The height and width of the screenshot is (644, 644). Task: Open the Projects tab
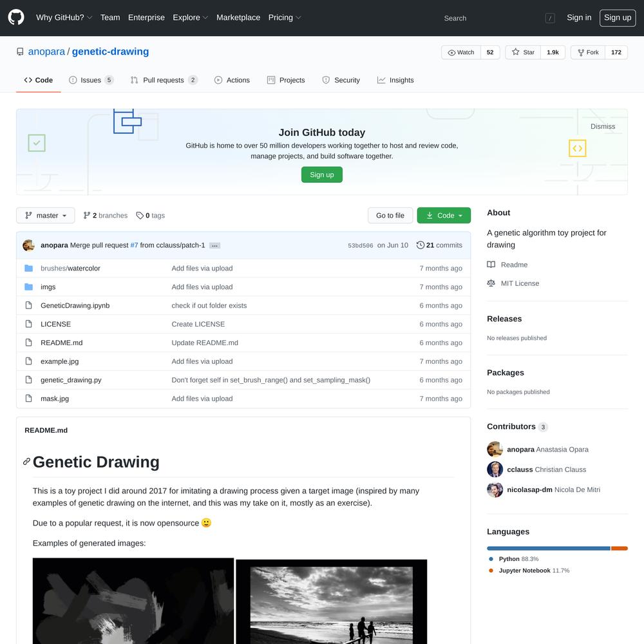coord(286,80)
